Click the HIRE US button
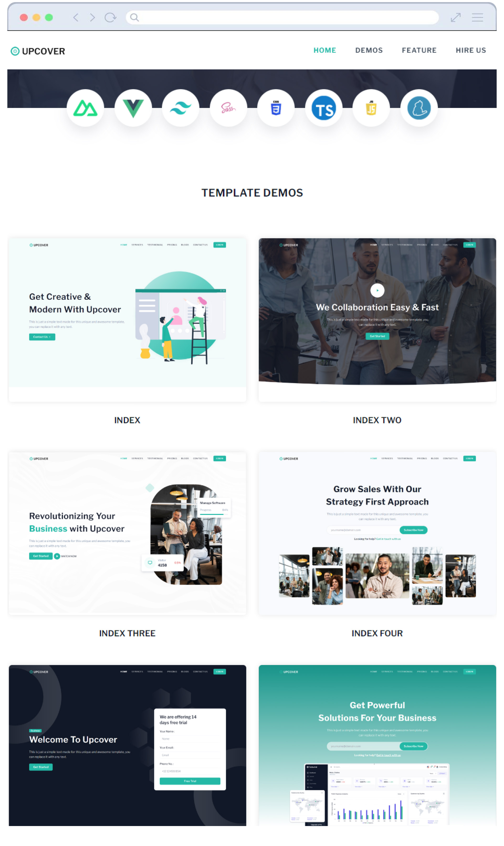The width and height of the screenshot is (504, 846). [x=471, y=50]
